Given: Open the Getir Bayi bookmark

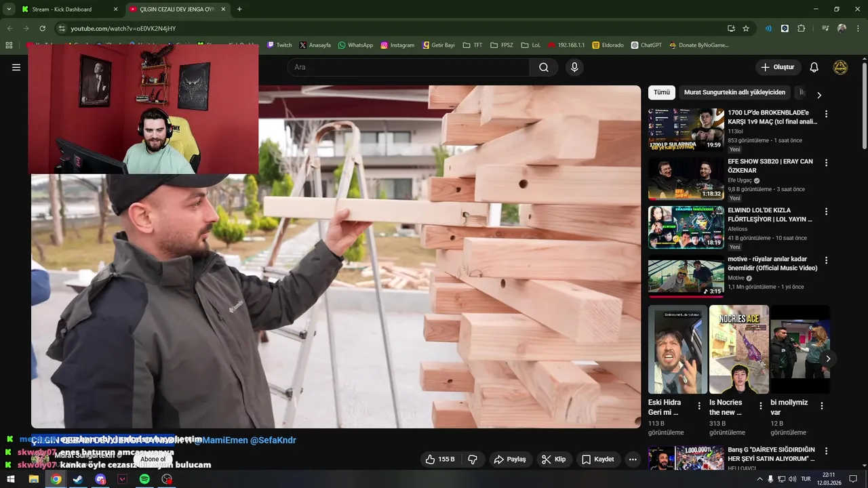Looking at the screenshot, I should 437,45.
